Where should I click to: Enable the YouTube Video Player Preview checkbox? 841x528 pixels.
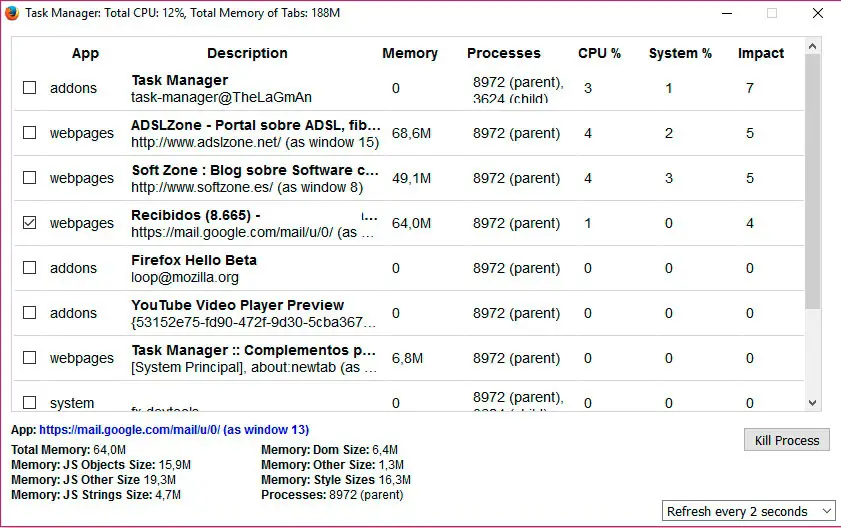point(29,313)
